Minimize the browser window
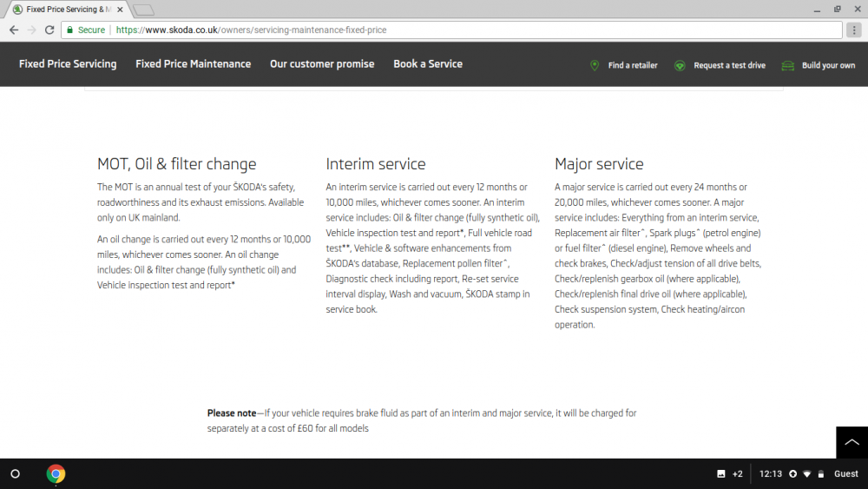This screenshot has height=489, width=868. (x=817, y=10)
